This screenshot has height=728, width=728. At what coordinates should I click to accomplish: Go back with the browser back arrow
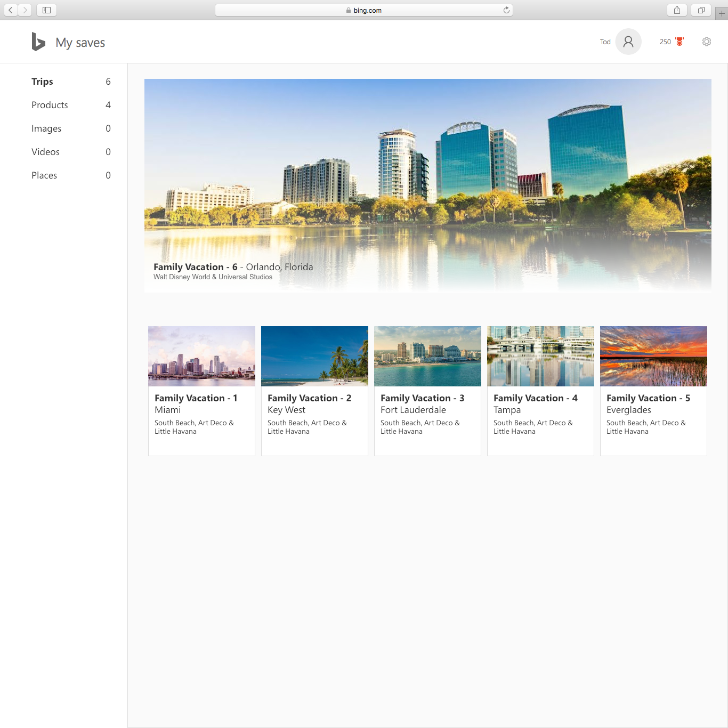11,10
